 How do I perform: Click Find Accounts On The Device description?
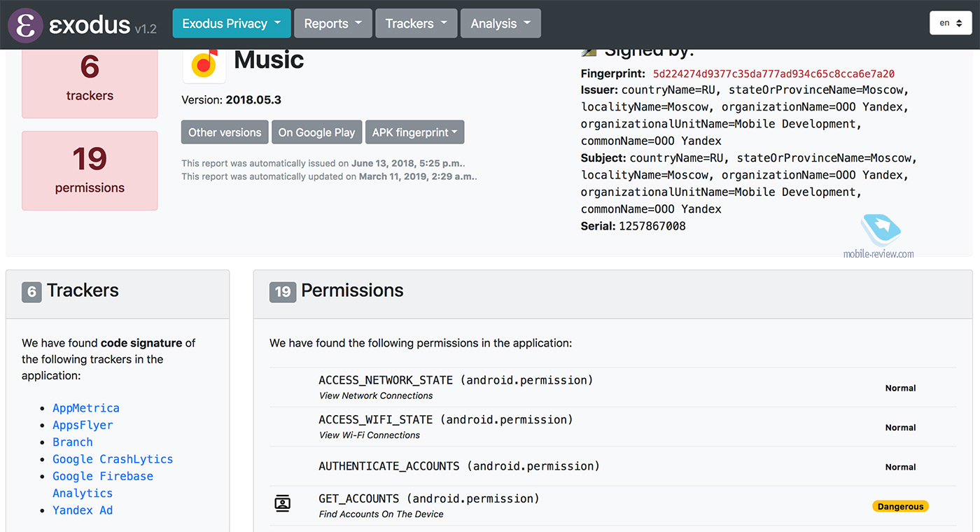click(381, 514)
